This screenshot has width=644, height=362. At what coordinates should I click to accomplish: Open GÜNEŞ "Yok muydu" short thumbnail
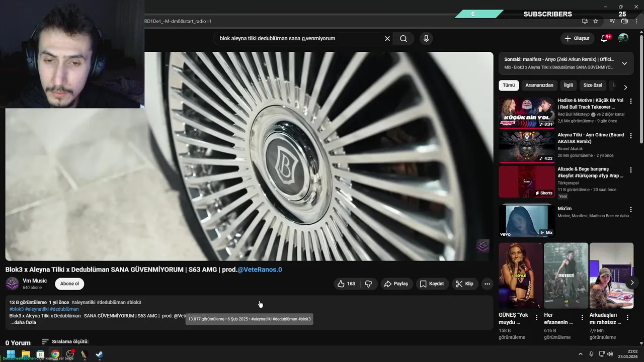[520, 276]
